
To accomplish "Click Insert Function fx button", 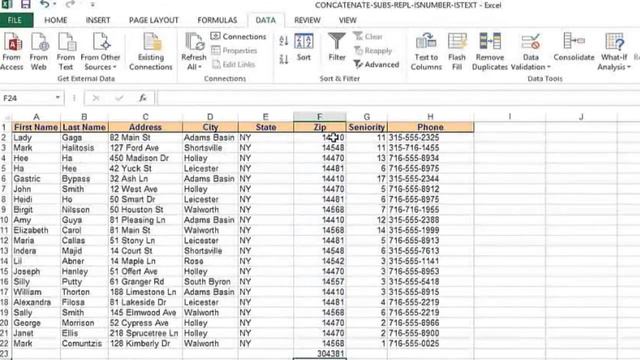I will [x=143, y=98].
